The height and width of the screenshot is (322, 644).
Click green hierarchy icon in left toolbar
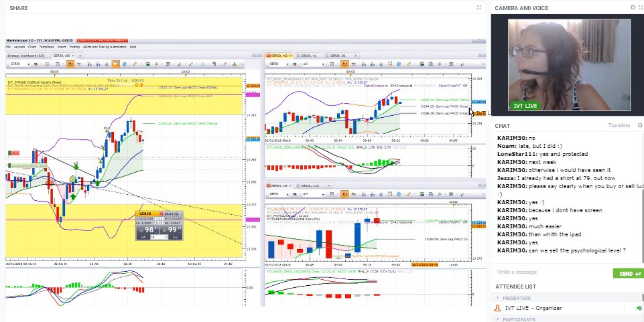tap(235, 64)
